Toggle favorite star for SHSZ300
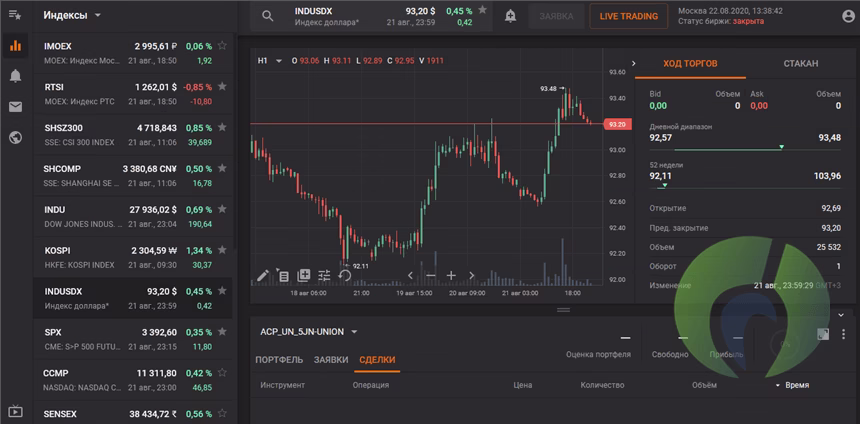This screenshot has height=424, width=860. pyautogui.click(x=222, y=127)
